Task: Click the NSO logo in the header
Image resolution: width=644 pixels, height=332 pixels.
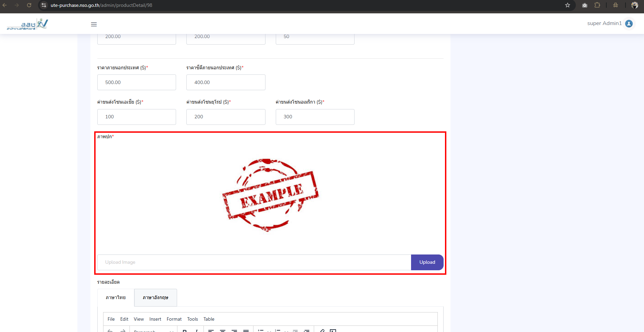Action: (x=27, y=24)
